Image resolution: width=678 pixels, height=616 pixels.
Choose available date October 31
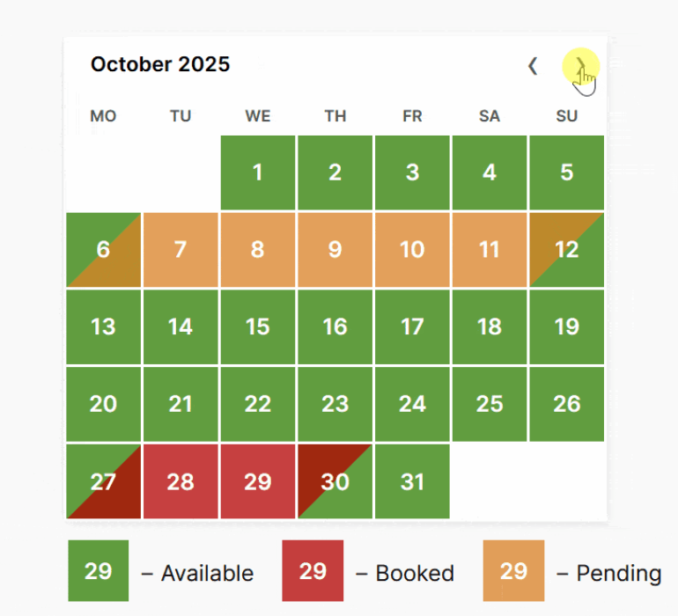(x=412, y=481)
